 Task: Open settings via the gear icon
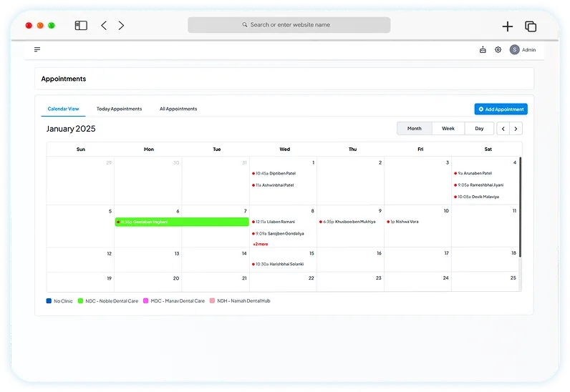[x=498, y=50]
